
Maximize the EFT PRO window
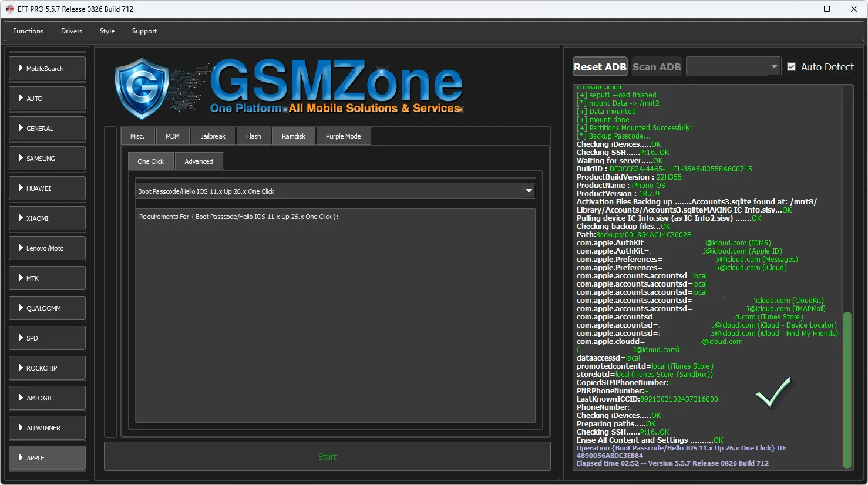click(827, 9)
